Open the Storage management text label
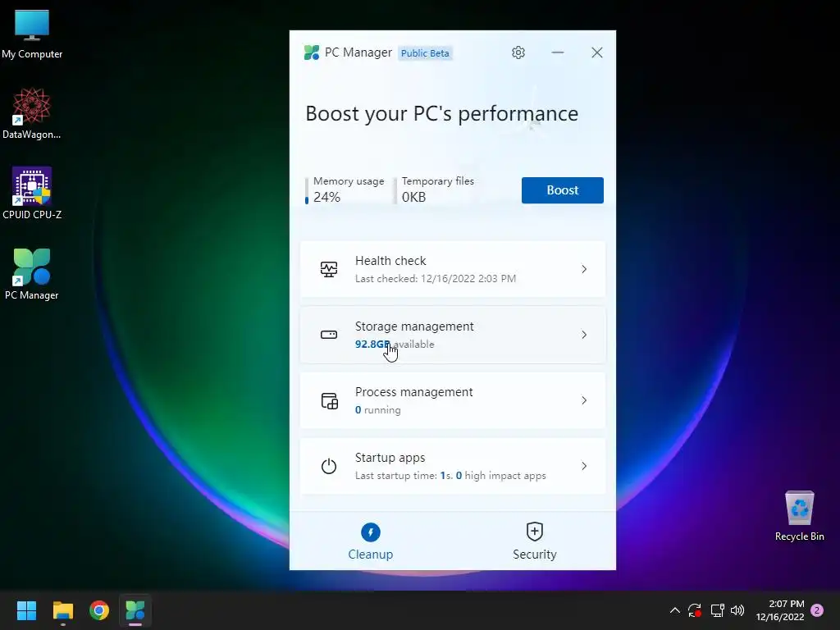Viewport: 840px width, 630px height. (x=414, y=326)
